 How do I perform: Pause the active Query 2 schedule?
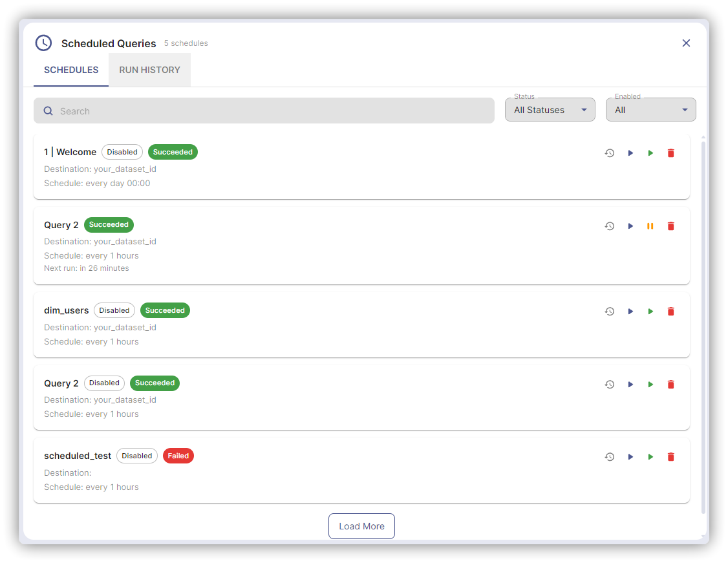(650, 226)
